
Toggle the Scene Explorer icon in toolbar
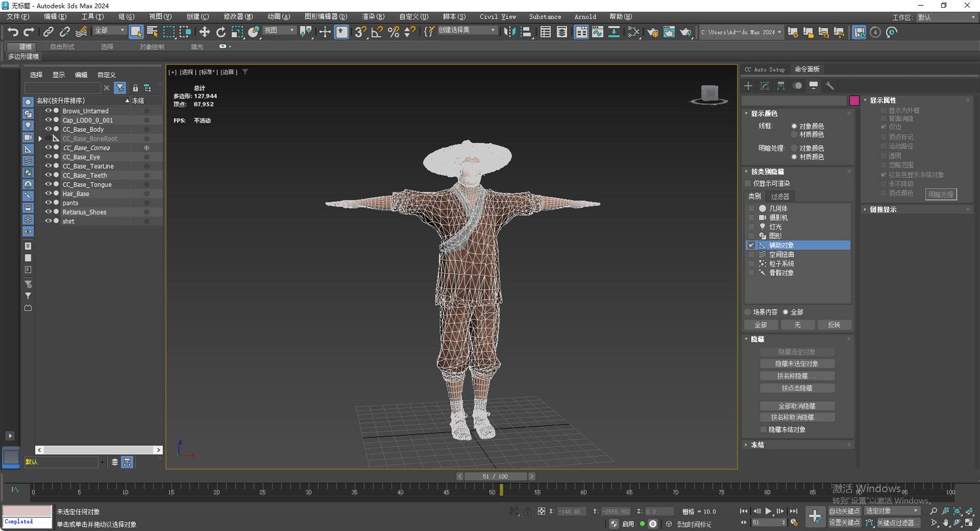[546, 32]
